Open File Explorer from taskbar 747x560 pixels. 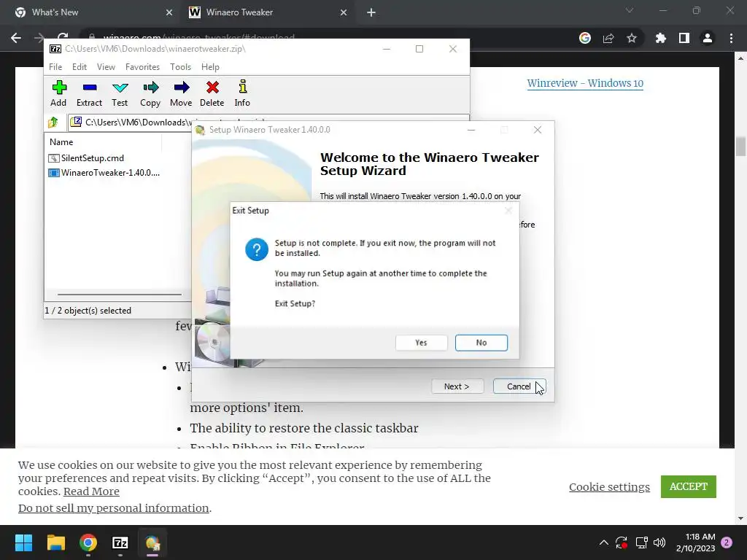(x=56, y=542)
